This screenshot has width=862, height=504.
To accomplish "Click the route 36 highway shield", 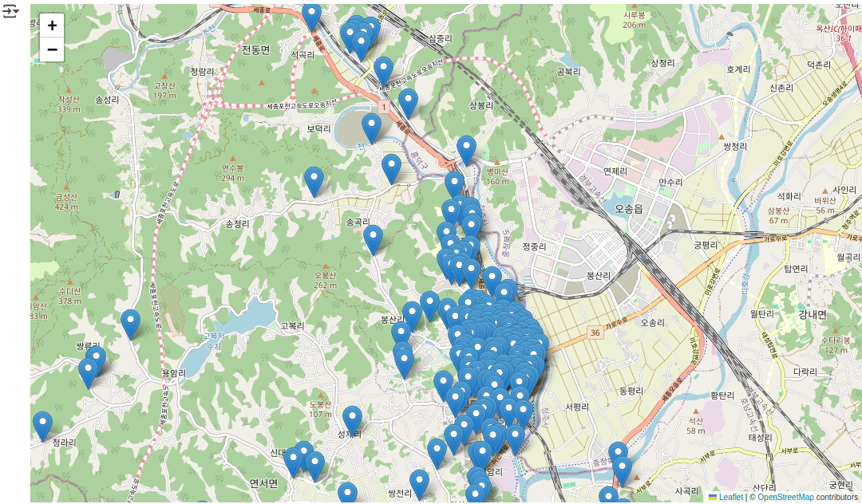I will [x=595, y=332].
